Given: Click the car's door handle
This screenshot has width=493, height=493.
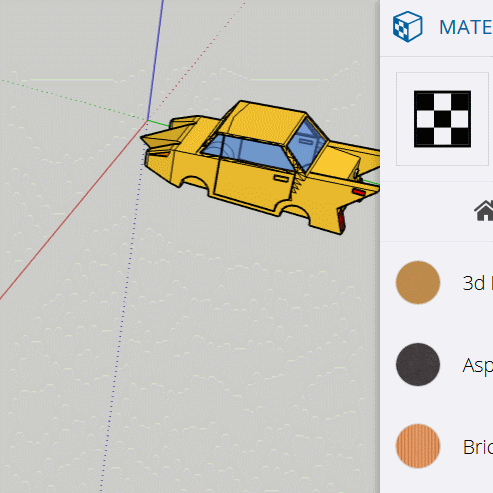Looking at the screenshot, I should pos(281,178).
